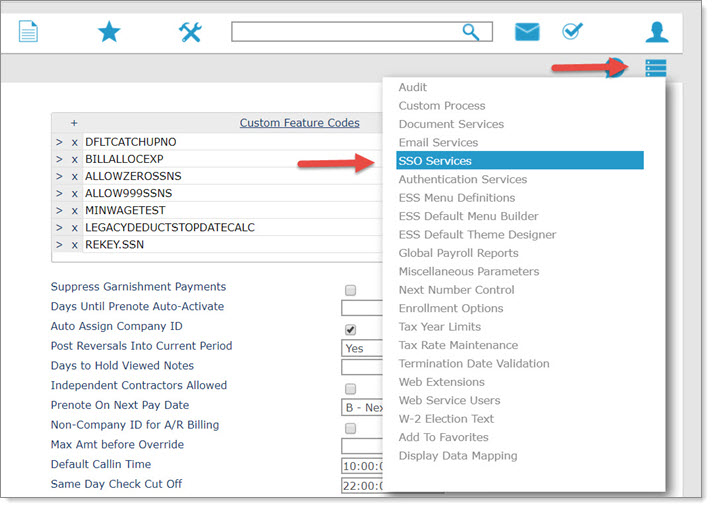Uncheck Auto Assign Company ID checkbox
The height and width of the screenshot is (508, 712).
pos(350,329)
